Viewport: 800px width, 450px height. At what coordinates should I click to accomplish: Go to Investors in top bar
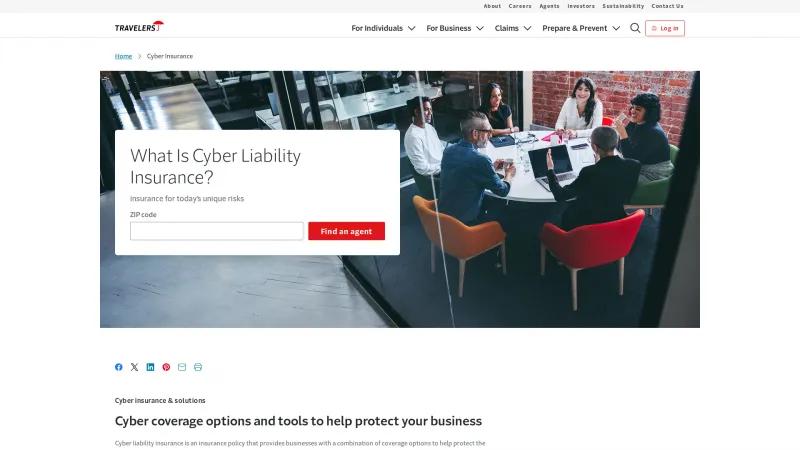(581, 6)
